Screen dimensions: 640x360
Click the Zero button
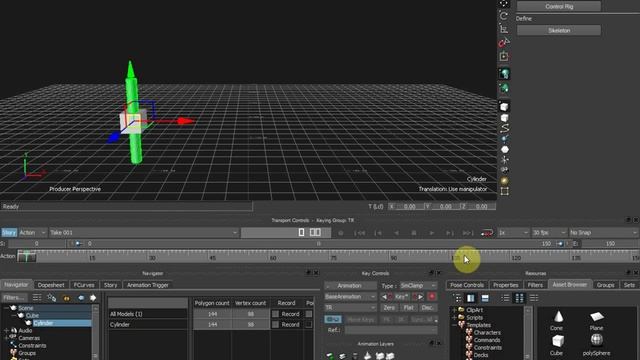[389, 307]
